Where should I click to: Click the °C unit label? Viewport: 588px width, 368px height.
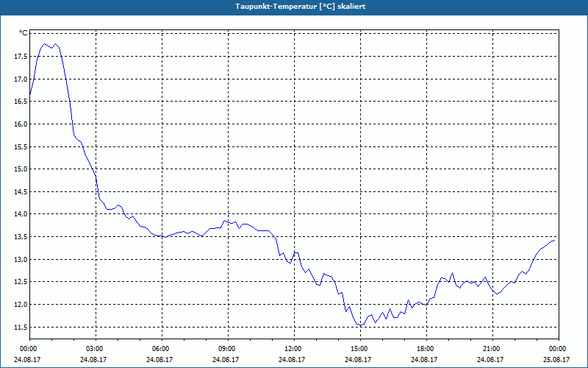(24, 33)
